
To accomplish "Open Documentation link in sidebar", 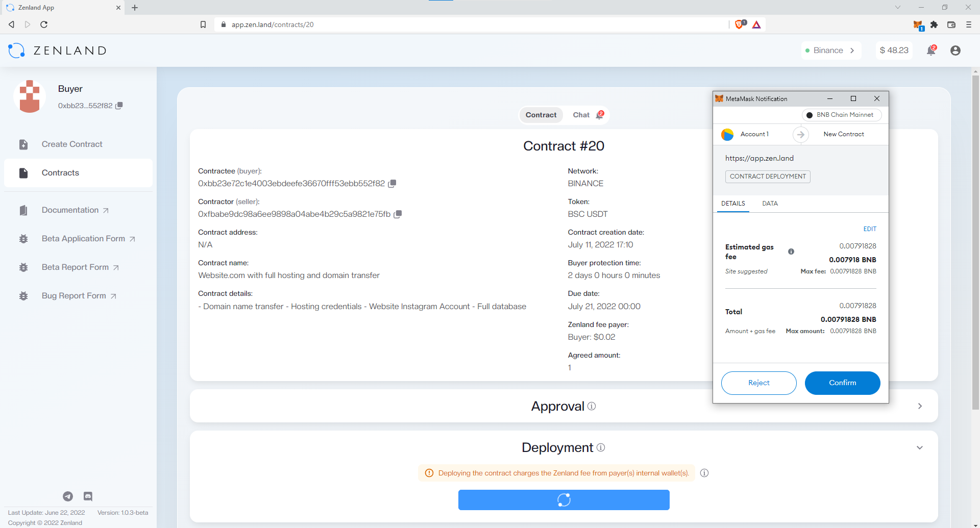I will point(78,210).
